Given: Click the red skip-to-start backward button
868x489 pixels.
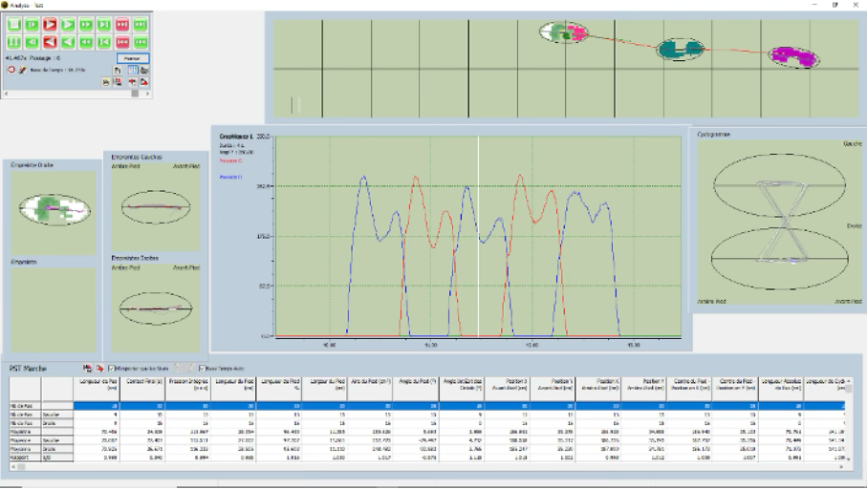Looking at the screenshot, I should point(122,42).
